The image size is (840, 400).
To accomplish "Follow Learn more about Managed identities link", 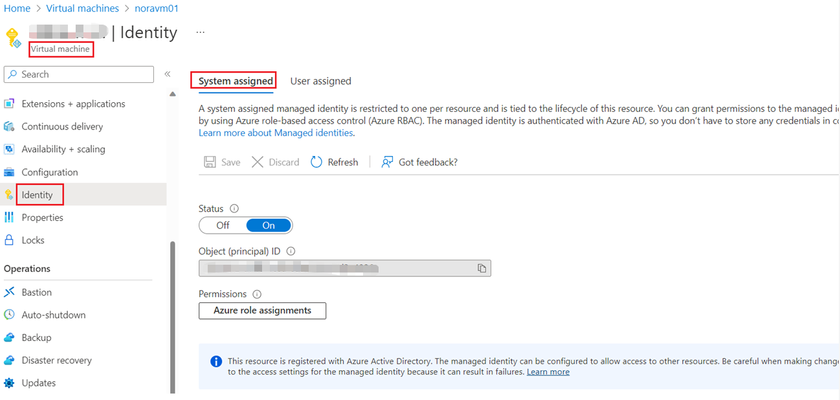I will click(x=276, y=133).
